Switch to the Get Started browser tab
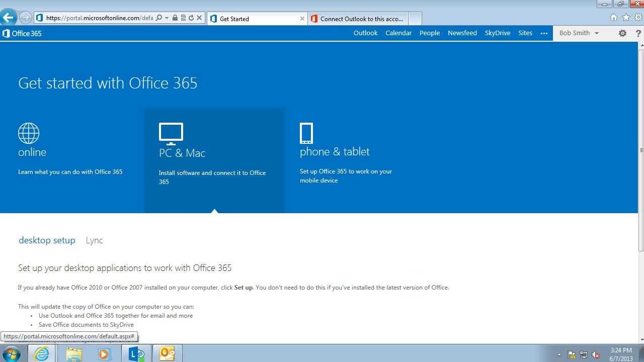The width and height of the screenshot is (644, 362). pos(257,19)
